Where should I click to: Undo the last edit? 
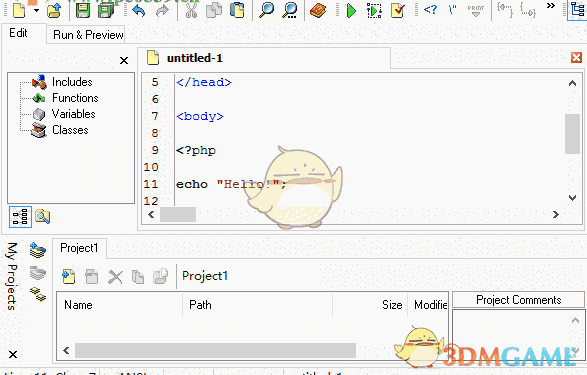[139, 10]
